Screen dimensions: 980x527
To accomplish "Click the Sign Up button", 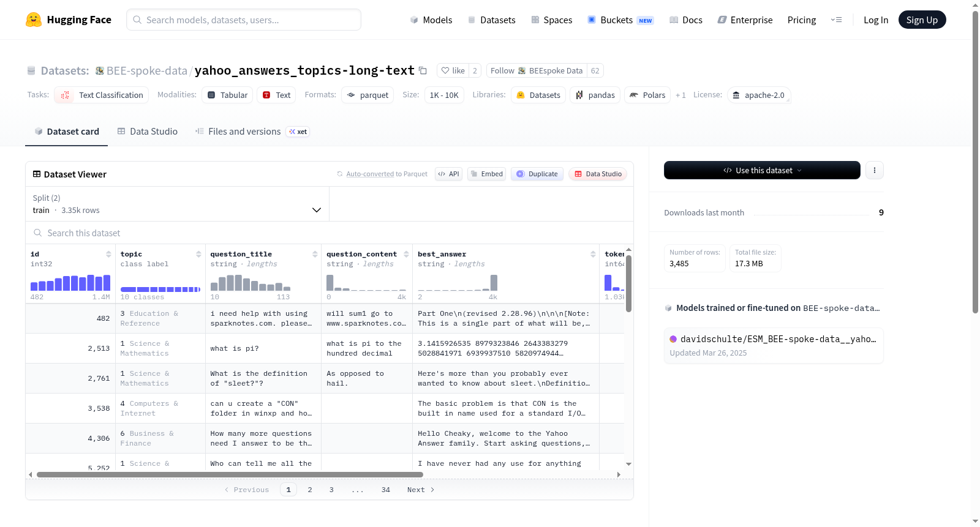I will tap(922, 20).
